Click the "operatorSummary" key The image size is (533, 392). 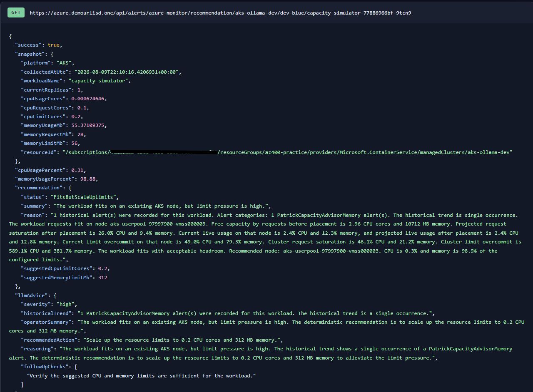click(46, 322)
